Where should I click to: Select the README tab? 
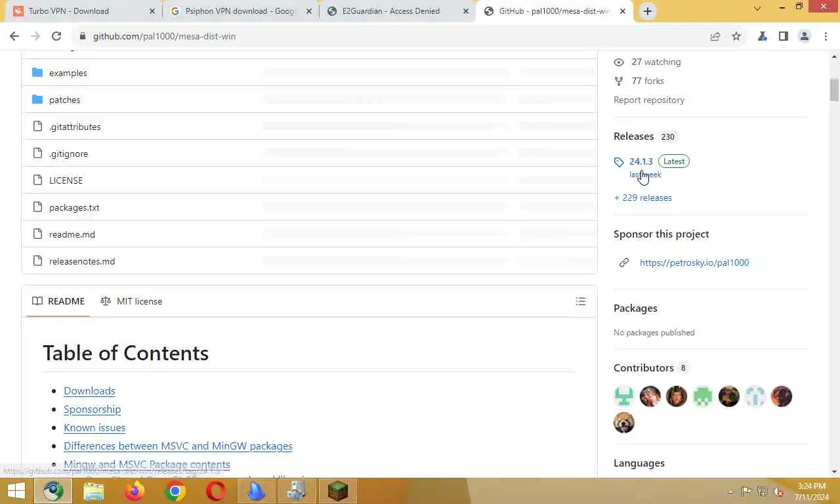pyautogui.click(x=58, y=301)
